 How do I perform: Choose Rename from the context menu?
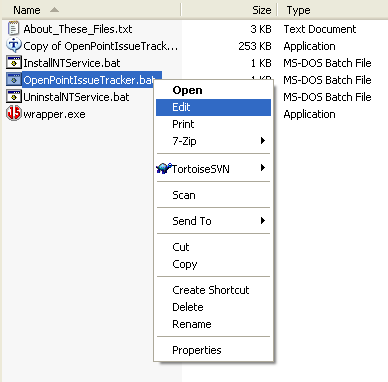coord(213,324)
